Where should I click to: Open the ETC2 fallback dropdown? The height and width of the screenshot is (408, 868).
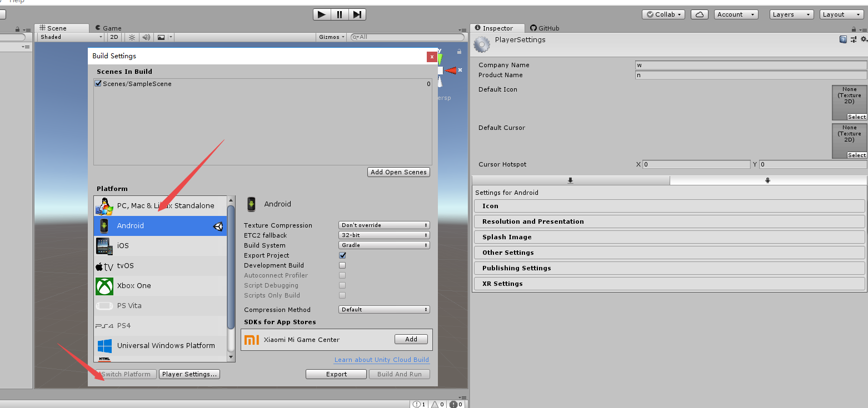(x=384, y=235)
